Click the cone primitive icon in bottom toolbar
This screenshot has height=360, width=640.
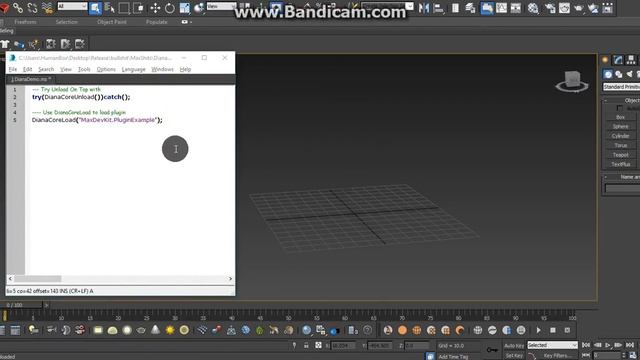click(156, 330)
